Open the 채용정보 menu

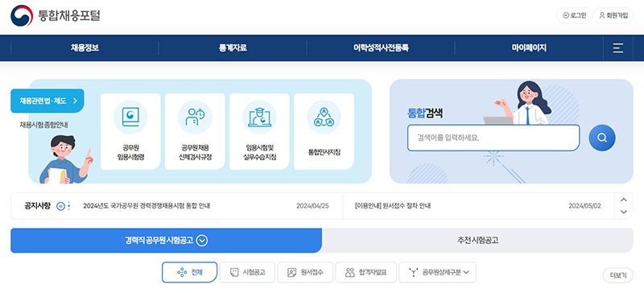(85, 48)
